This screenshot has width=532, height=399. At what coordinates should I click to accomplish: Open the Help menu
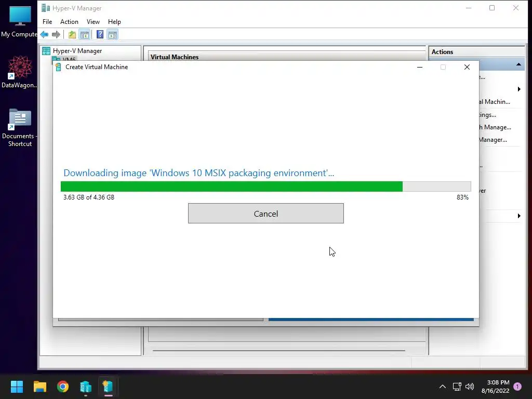point(114,22)
